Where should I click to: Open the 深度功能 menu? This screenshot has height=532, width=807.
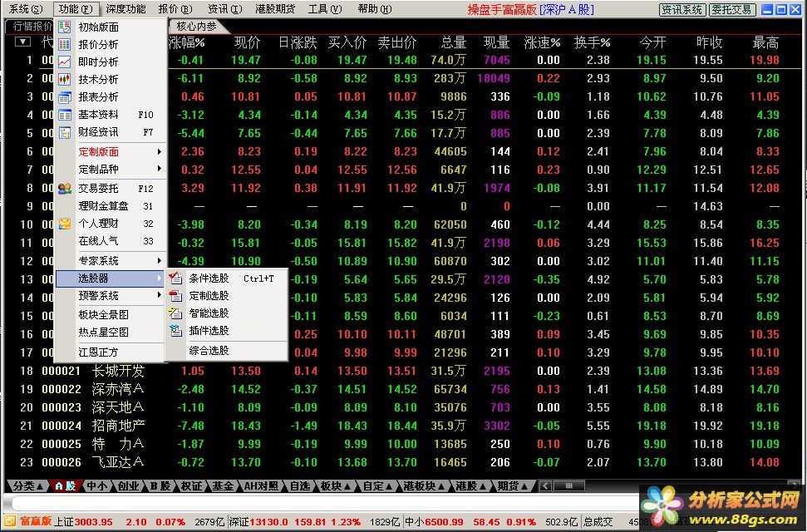(125, 9)
